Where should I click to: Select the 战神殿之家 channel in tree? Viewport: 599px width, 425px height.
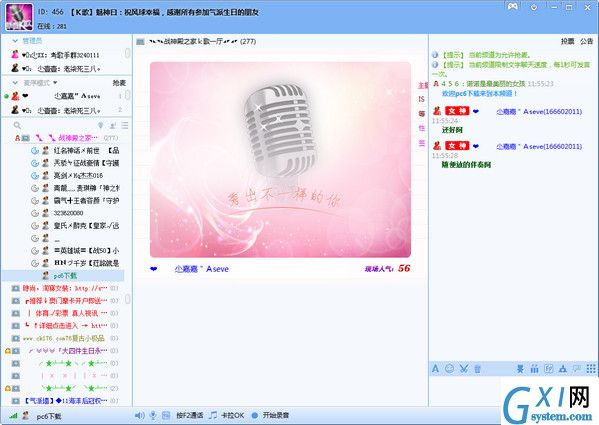pos(78,137)
